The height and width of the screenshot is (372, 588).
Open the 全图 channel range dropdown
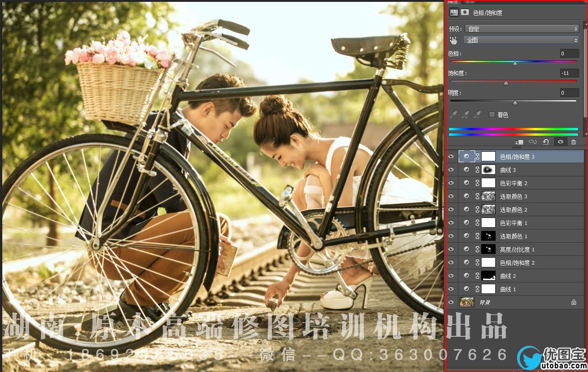(521, 40)
